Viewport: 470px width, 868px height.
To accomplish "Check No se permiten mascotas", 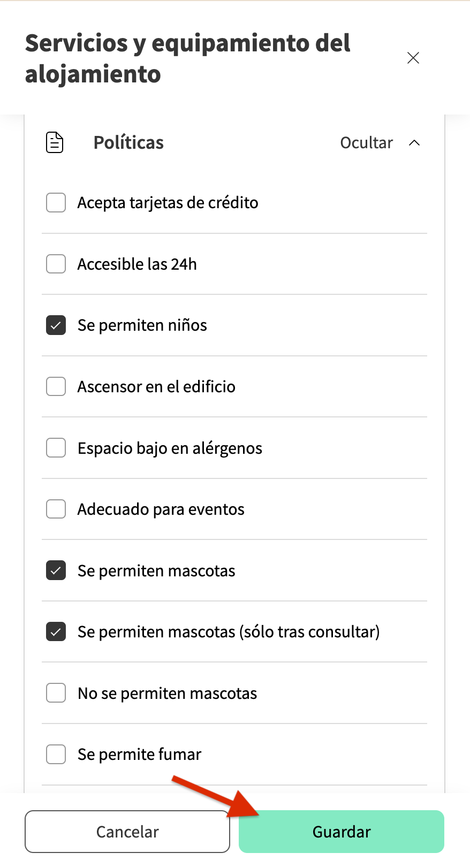I will pos(56,693).
